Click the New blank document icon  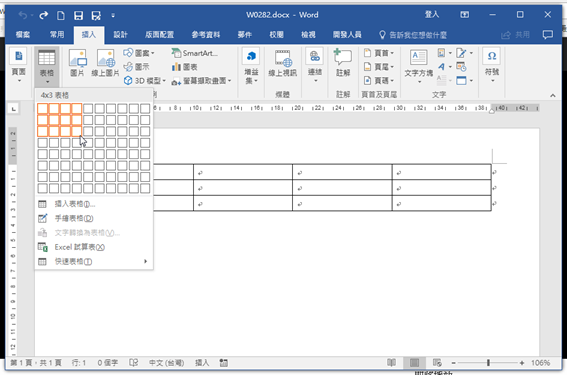(x=61, y=15)
